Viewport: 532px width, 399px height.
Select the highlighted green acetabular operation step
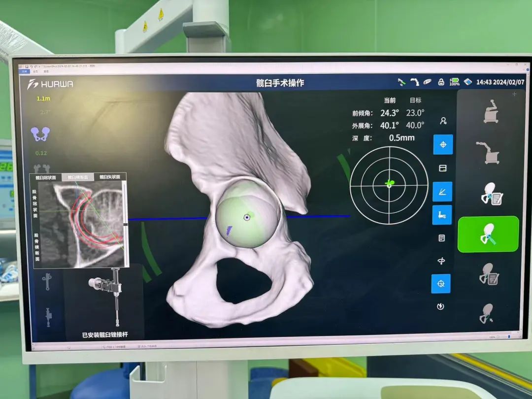point(488,234)
